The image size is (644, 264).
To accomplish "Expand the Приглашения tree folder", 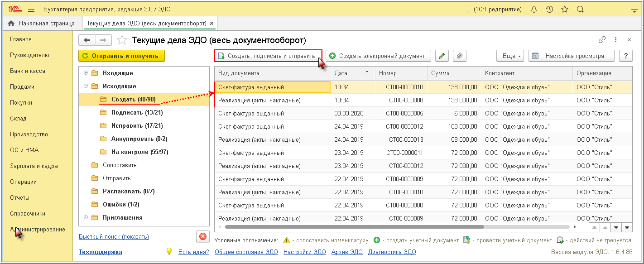I will [x=86, y=217].
